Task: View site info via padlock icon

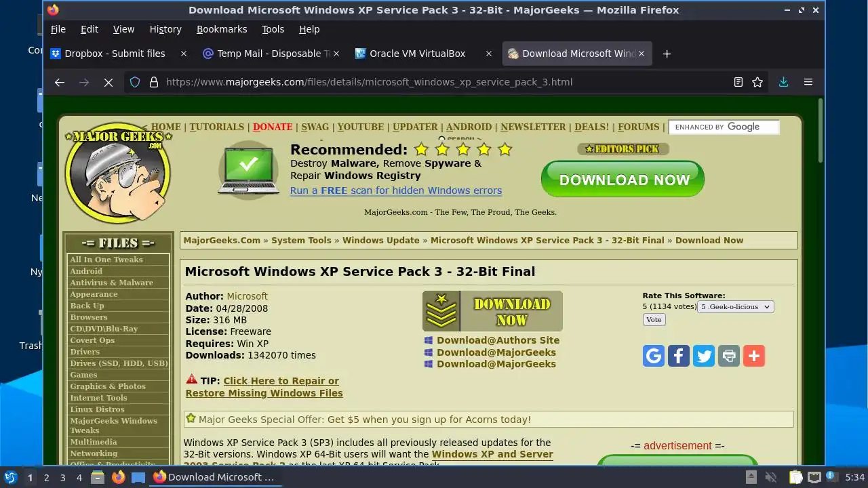Action: (154, 82)
